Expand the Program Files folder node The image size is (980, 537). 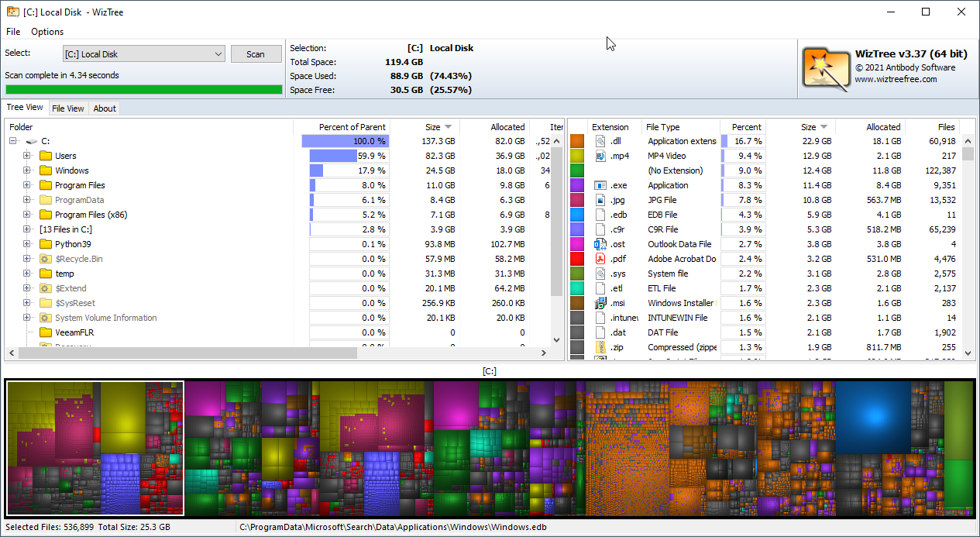[x=27, y=185]
